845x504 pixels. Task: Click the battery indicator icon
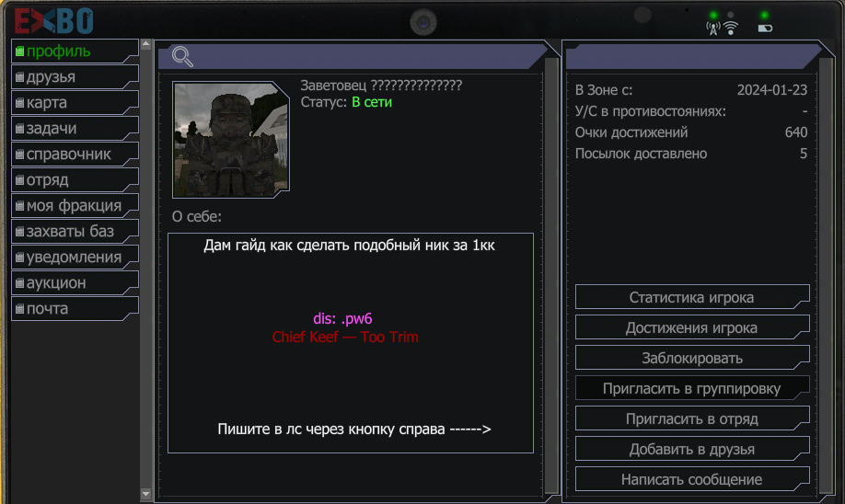[x=765, y=28]
